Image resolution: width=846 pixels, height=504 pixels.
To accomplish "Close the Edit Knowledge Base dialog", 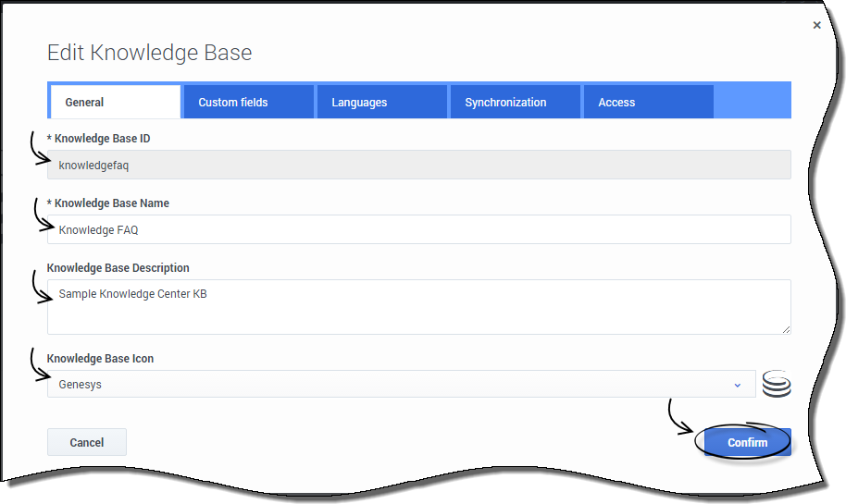I will click(x=816, y=26).
